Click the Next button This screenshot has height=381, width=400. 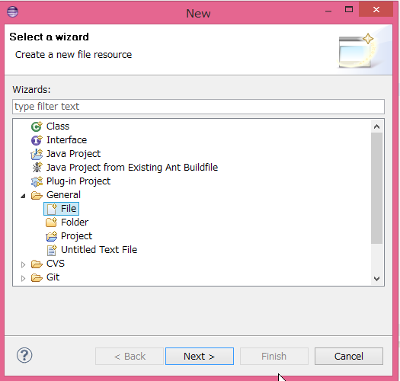[199, 356]
